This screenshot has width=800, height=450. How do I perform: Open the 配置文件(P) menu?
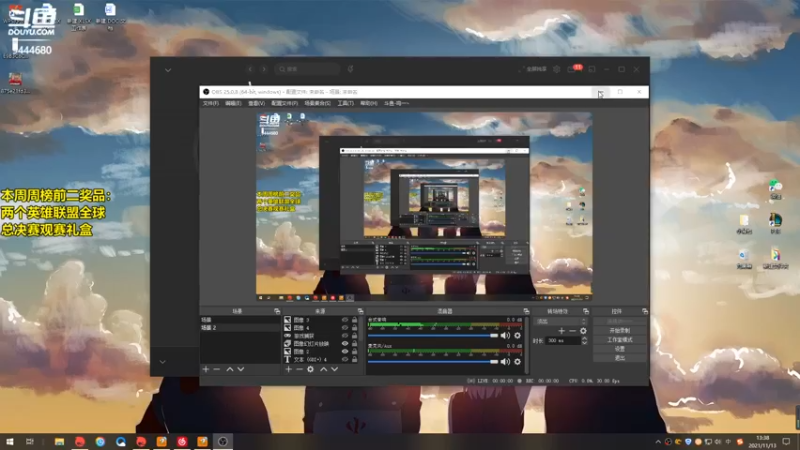pos(285,103)
